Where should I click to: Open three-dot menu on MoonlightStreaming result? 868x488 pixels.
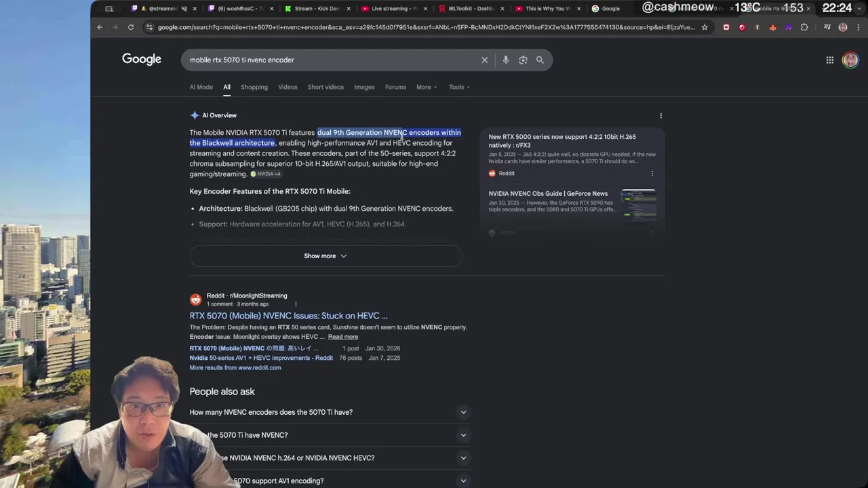[x=296, y=304]
